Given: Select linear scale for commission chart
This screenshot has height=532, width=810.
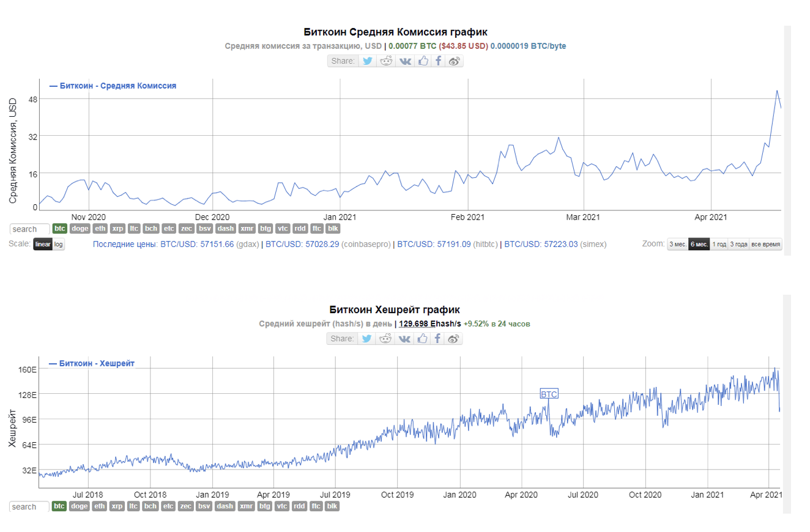Looking at the screenshot, I should click(43, 245).
